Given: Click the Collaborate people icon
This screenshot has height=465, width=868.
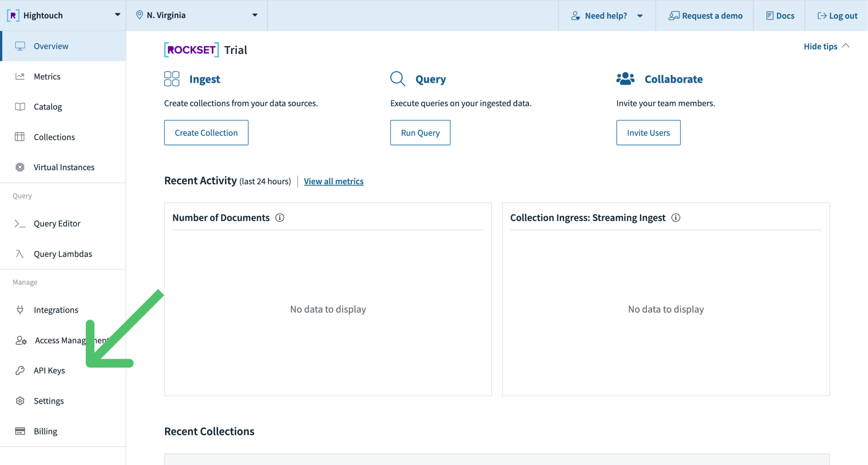Looking at the screenshot, I should tap(626, 79).
